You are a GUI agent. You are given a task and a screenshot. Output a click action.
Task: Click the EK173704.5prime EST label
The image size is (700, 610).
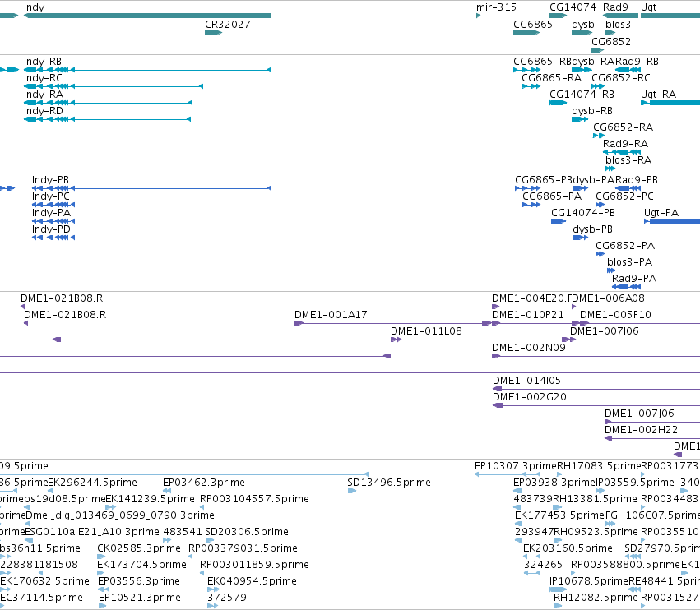coord(141,565)
